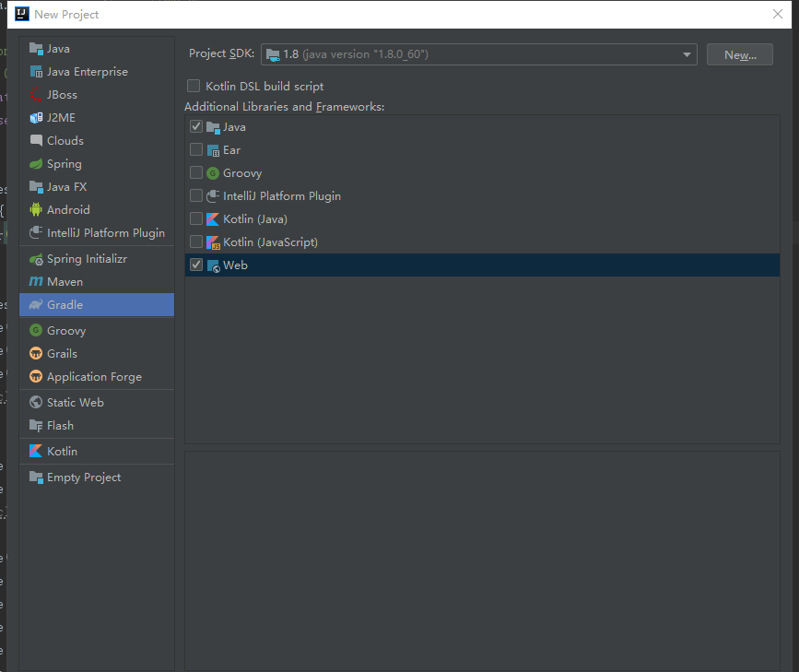Check the Ear framework checkbox
Viewport: 799px width, 672px height.
196,149
